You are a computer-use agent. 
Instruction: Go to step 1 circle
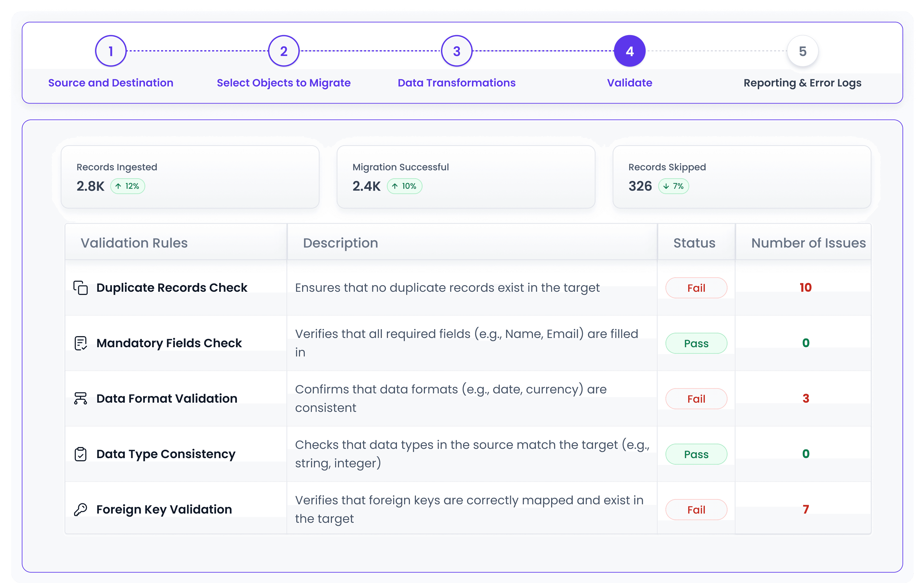111,51
